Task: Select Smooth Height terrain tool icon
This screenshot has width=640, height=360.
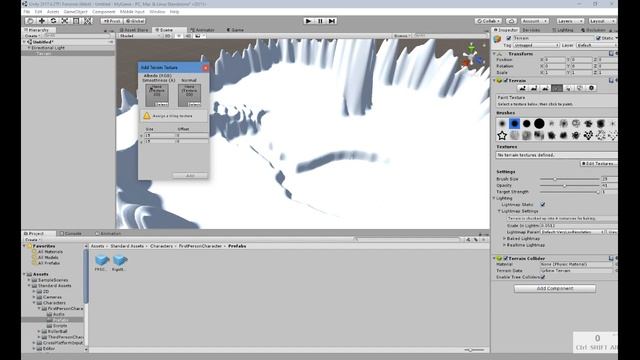Action: pos(545,88)
